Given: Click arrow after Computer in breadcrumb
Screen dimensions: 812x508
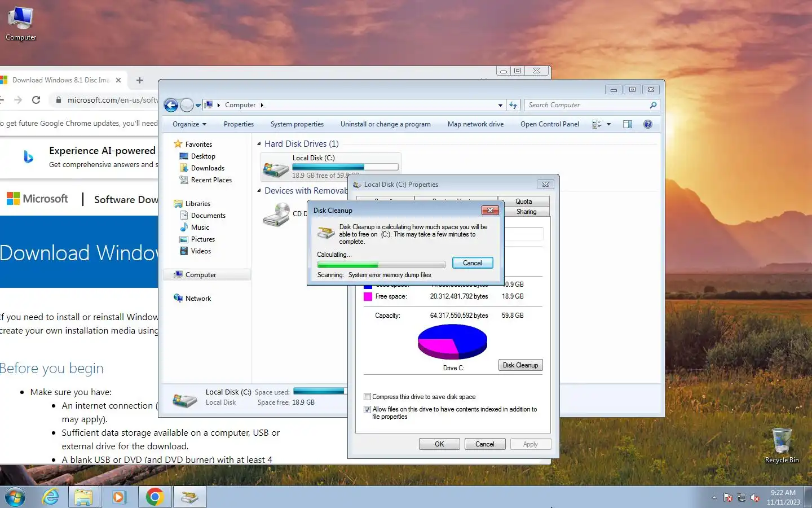Looking at the screenshot, I should coord(262,105).
